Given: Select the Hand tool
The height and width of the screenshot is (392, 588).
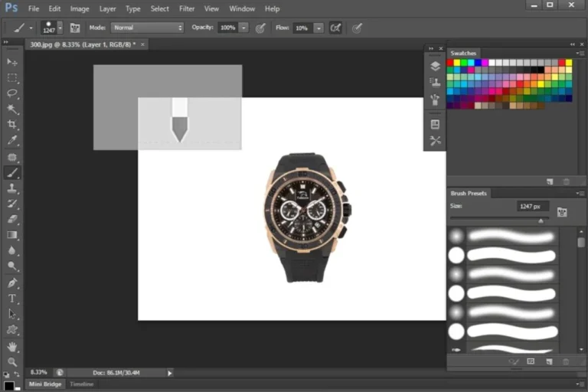Looking at the screenshot, I should (x=12, y=347).
